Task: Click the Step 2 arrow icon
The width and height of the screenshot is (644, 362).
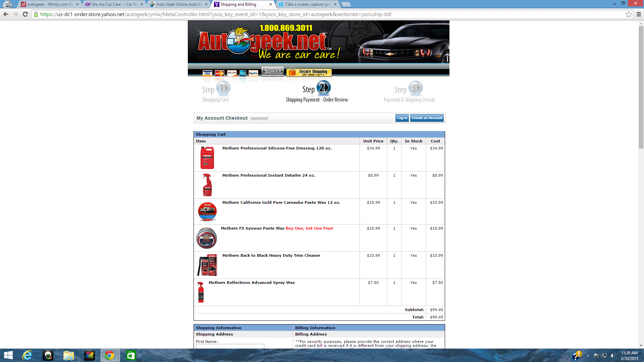Action: click(324, 88)
